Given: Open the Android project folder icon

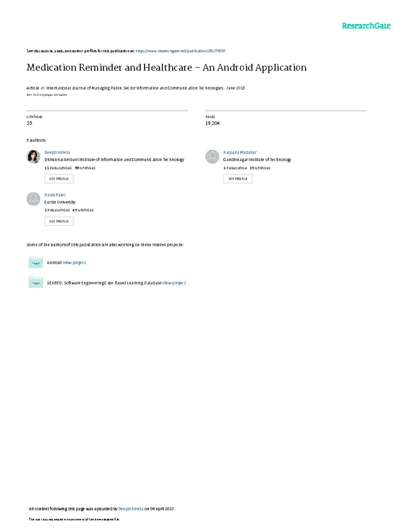Looking at the screenshot, I should point(35,262).
